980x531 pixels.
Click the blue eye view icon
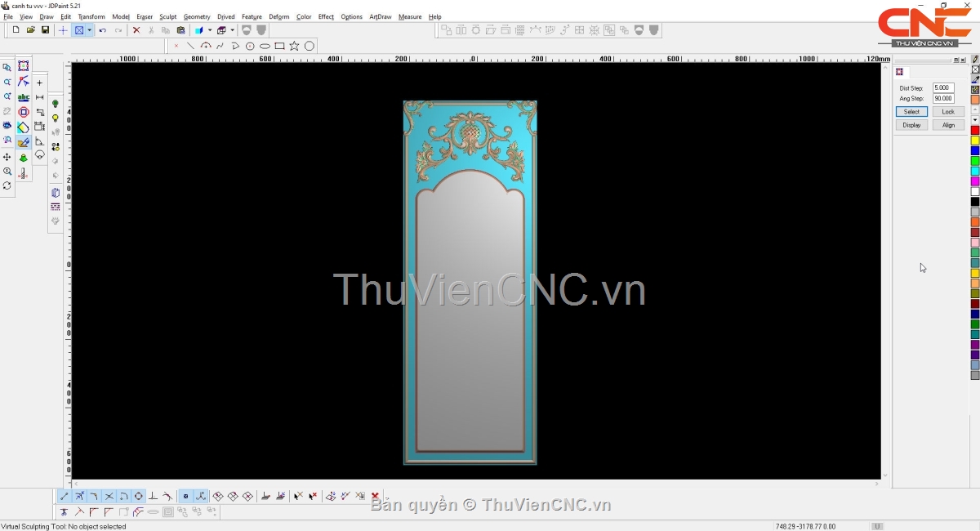click(x=7, y=126)
